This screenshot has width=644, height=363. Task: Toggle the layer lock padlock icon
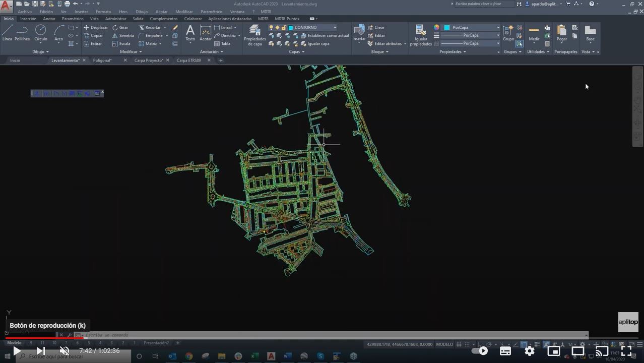pos(284,28)
